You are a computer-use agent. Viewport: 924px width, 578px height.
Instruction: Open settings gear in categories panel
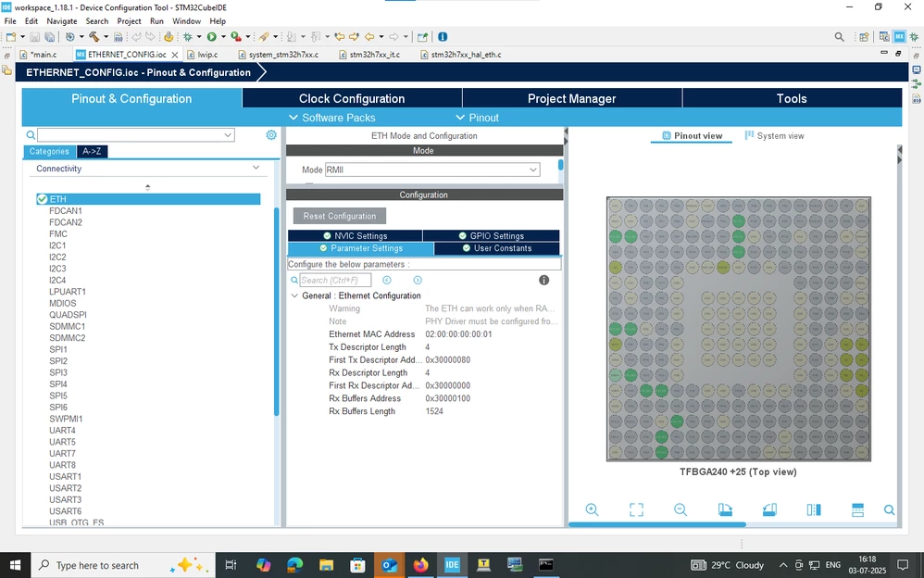[x=271, y=135]
